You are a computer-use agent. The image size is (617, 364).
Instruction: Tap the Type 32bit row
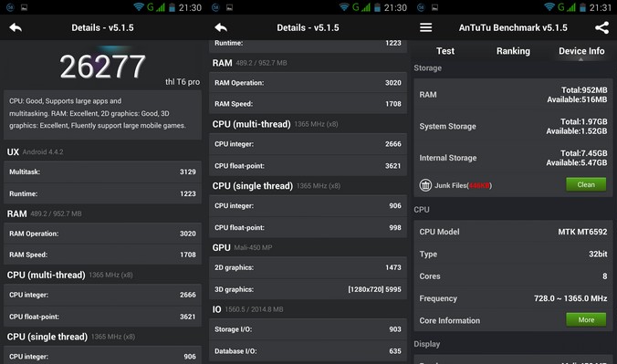(x=513, y=254)
